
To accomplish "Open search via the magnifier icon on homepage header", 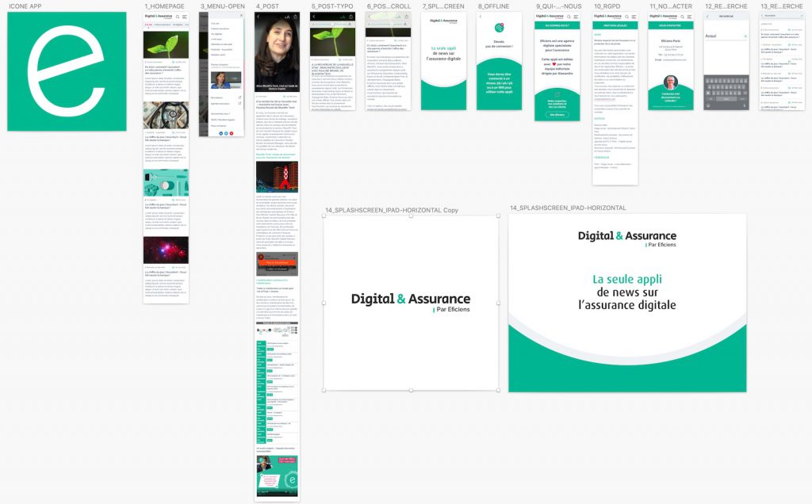I will coord(178,17).
